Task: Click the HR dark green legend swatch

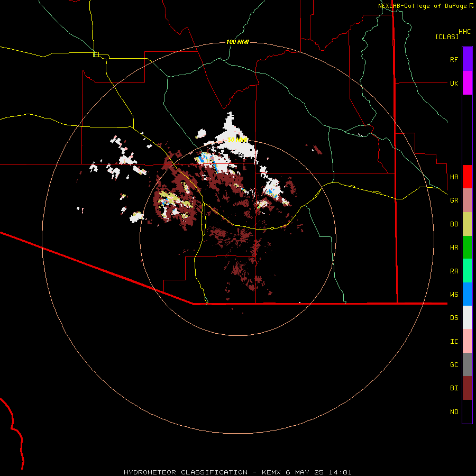Action: pyautogui.click(x=467, y=247)
